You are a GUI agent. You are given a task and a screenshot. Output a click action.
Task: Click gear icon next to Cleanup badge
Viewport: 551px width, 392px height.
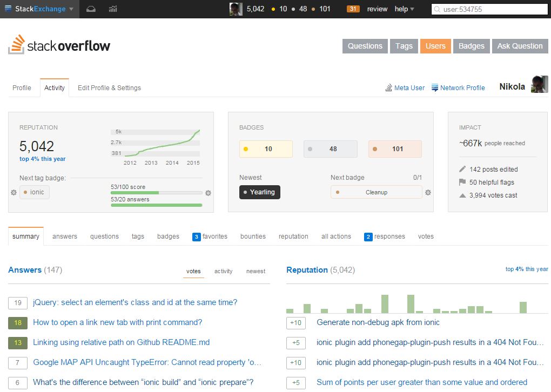[x=428, y=192]
